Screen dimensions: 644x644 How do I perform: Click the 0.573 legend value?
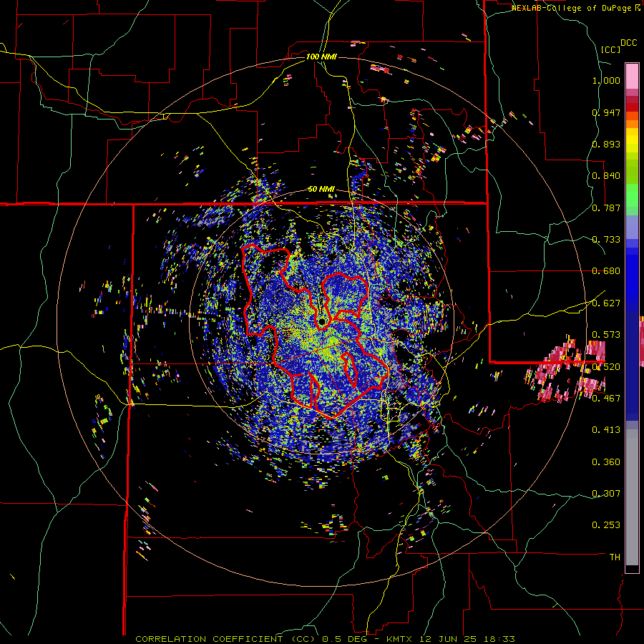point(606,334)
